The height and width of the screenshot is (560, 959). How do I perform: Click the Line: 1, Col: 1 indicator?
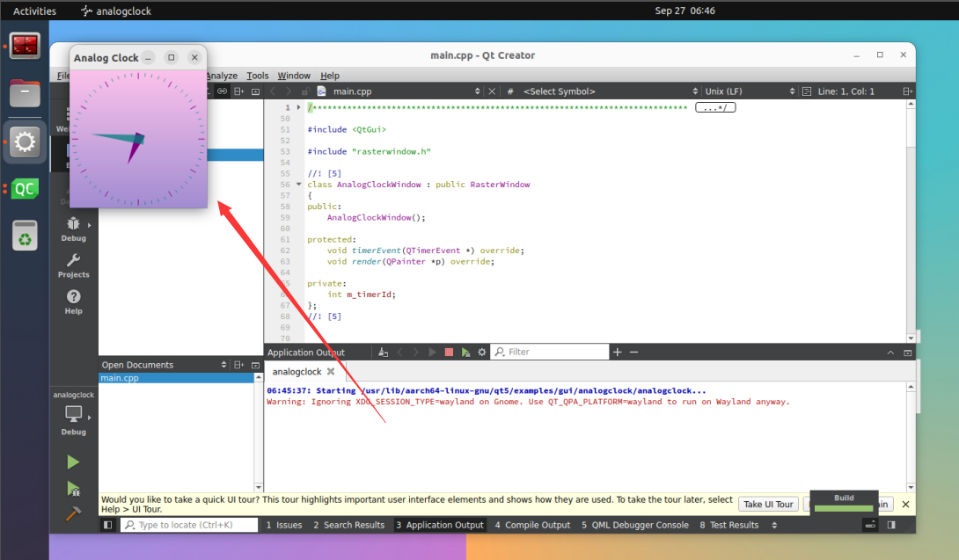pos(846,91)
